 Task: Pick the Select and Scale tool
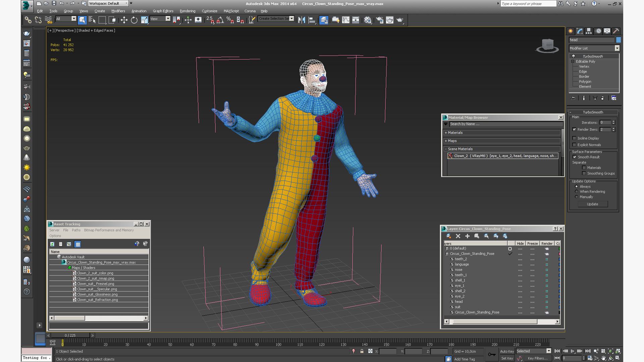tap(144, 20)
